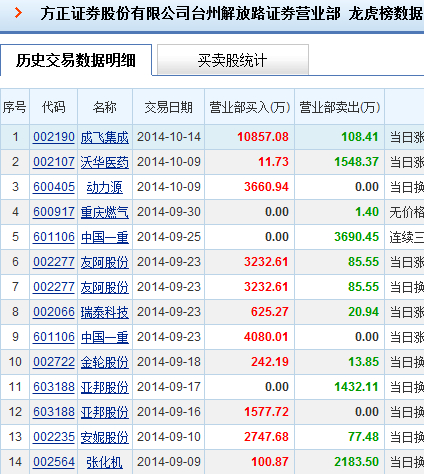Click the 营业部买入(万) column header
The width and height of the screenshot is (424, 474).
coord(250,107)
